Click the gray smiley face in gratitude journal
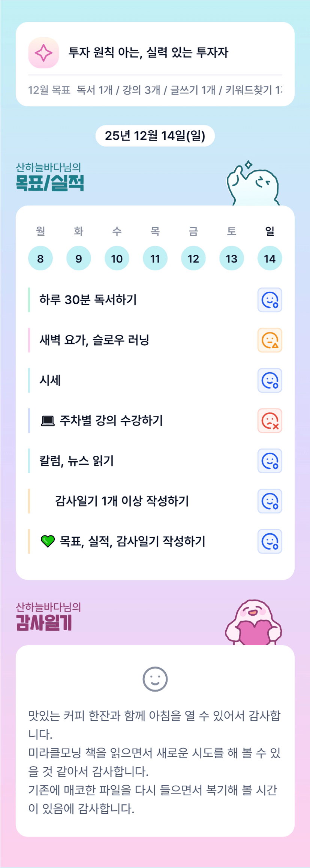Image resolution: width=310 pixels, height=868 pixels. 155,679
